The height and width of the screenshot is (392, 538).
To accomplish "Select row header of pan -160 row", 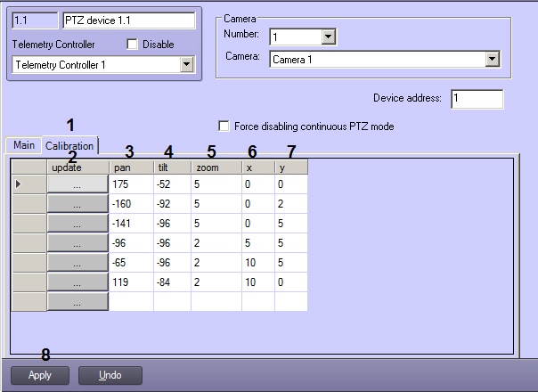I will (x=29, y=204).
